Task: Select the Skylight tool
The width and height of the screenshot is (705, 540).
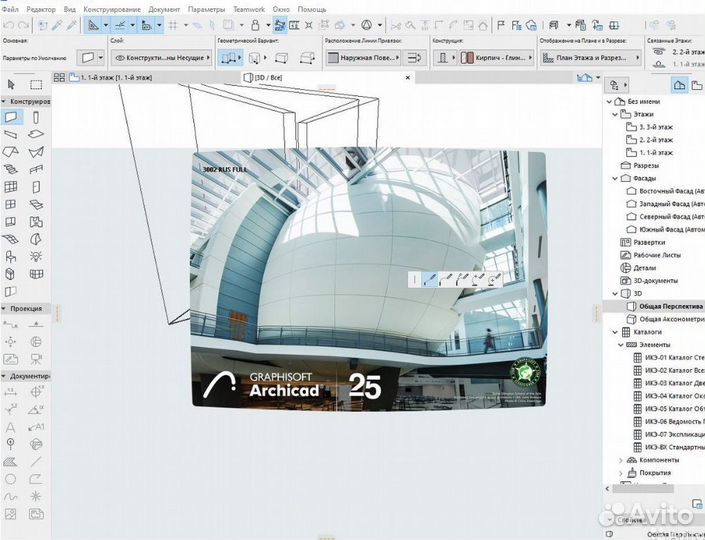Action: 36,205
